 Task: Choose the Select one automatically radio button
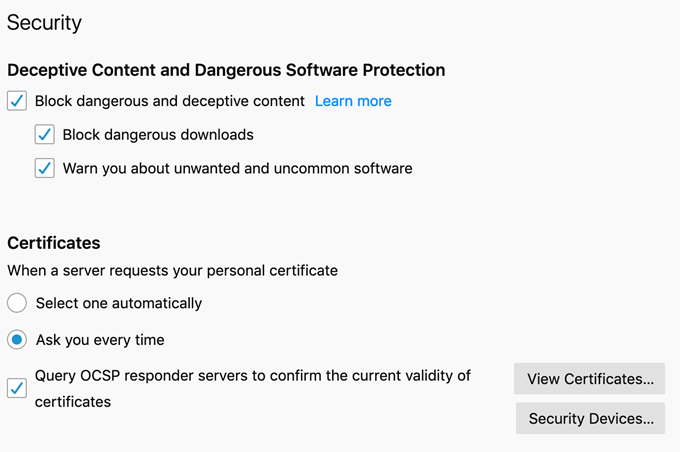[x=17, y=303]
